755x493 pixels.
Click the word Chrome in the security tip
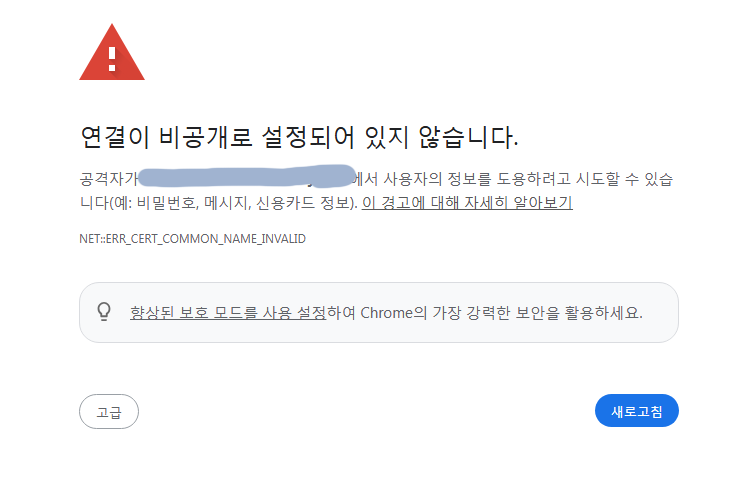[387, 313]
